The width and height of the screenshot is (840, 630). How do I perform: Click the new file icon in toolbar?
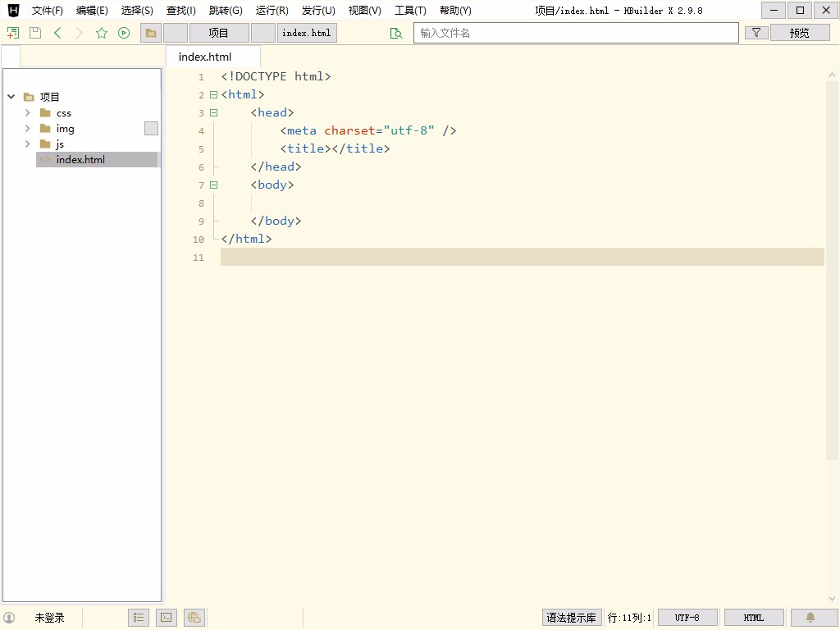coord(12,33)
